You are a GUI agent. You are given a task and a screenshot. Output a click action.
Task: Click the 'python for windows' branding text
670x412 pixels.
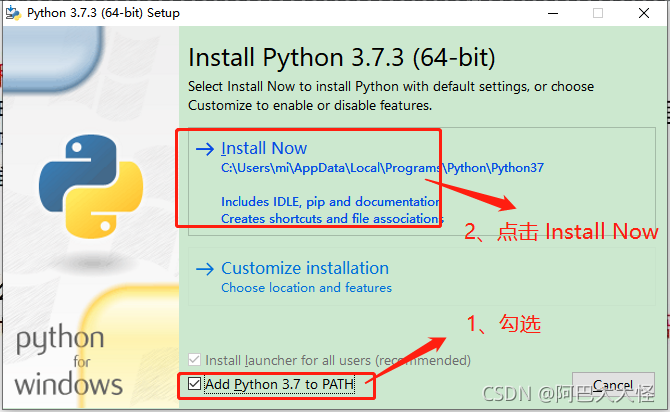[69, 360]
